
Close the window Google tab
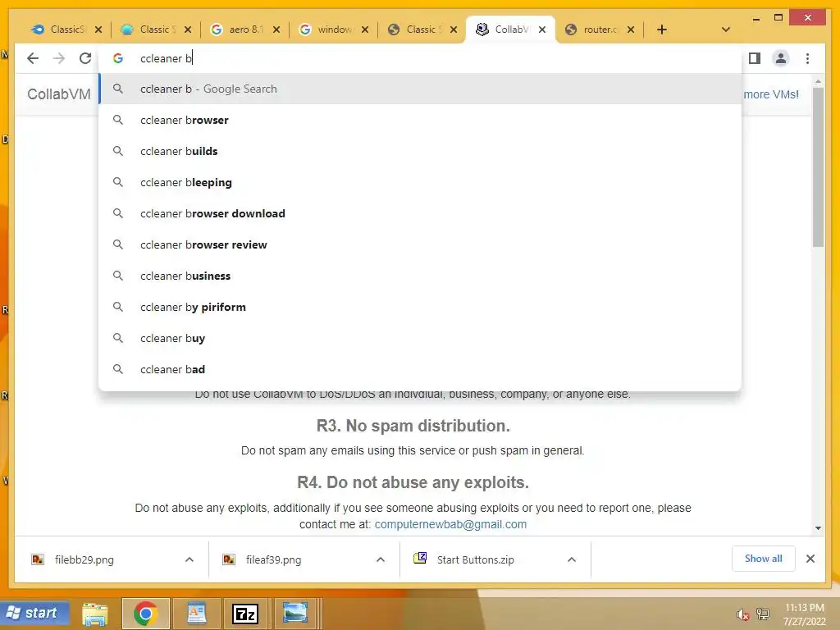coord(365,30)
